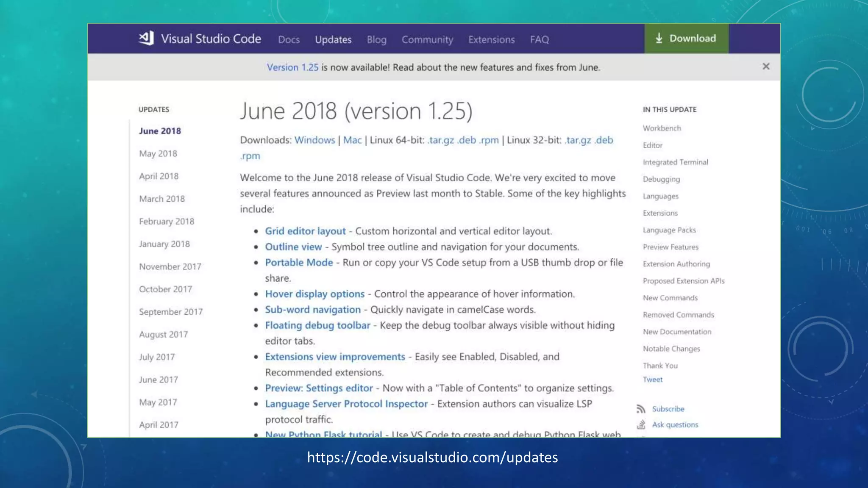This screenshot has height=488, width=868.
Task: Open Outline view link
Action: [x=293, y=247]
